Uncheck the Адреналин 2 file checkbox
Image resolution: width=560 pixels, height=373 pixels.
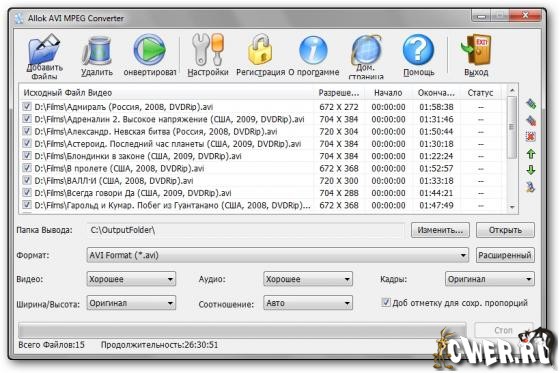(x=26, y=119)
